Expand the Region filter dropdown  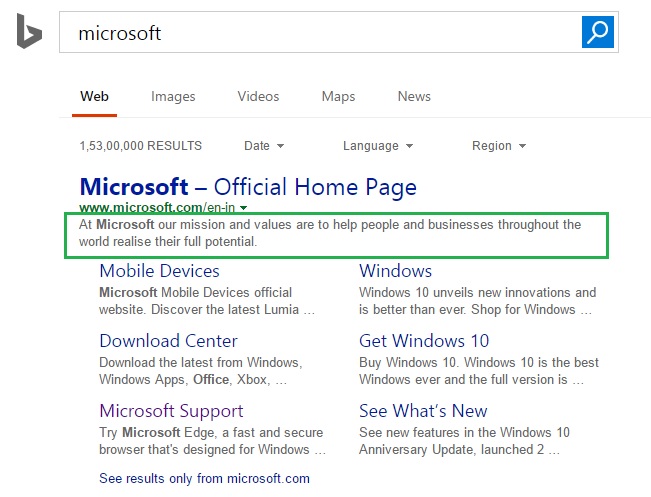[x=499, y=146]
